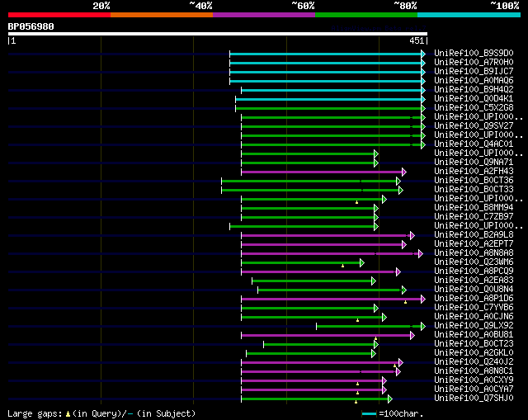Click the purple ~60% segment of the color scale

pos(264,15)
